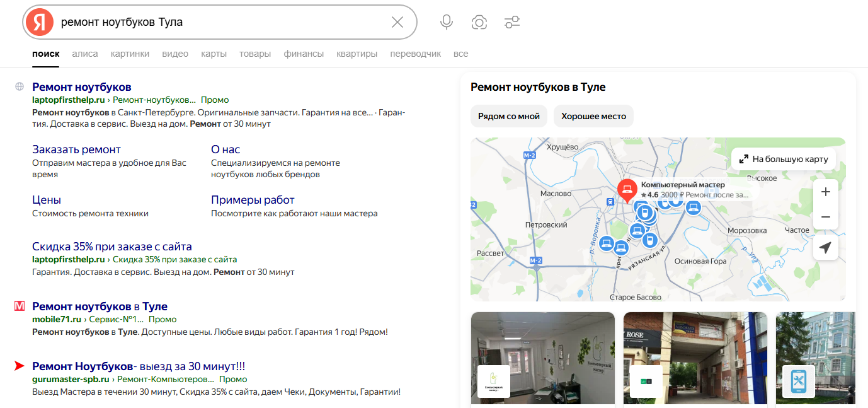Switch to the карты tab

click(x=214, y=54)
